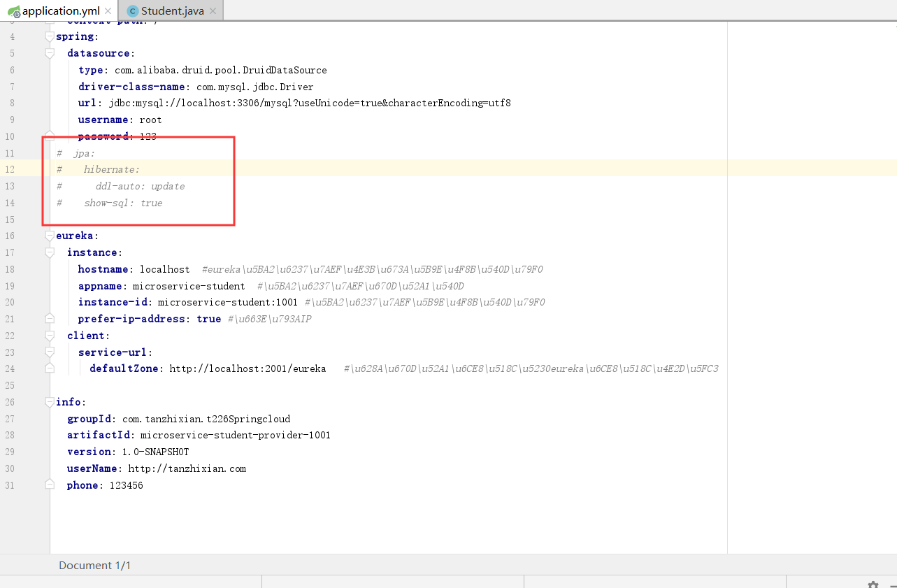Screen dimensions: 897x588
Task: Click the Java class icon on Student.java tab
Action: pyautogui.click(x=132, y=10)
